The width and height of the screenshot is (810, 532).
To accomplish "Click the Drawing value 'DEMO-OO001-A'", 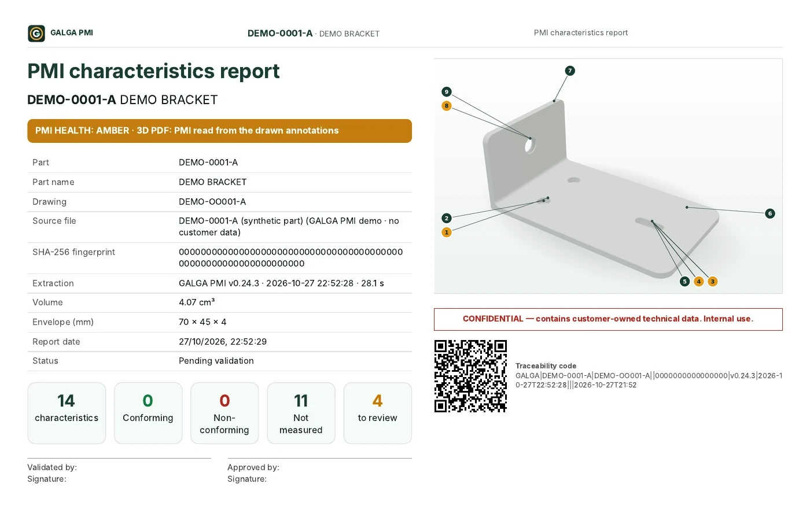I will [x=212, y=202].
